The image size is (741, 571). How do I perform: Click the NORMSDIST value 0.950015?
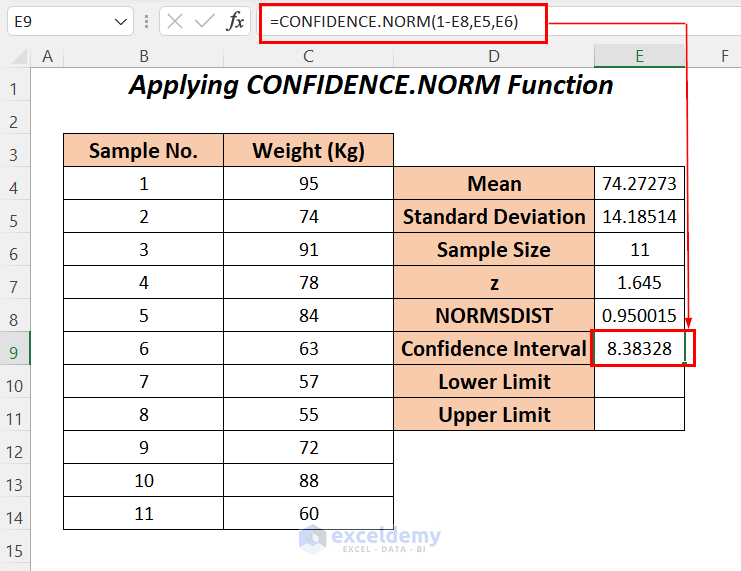click(x=639, y=315)
